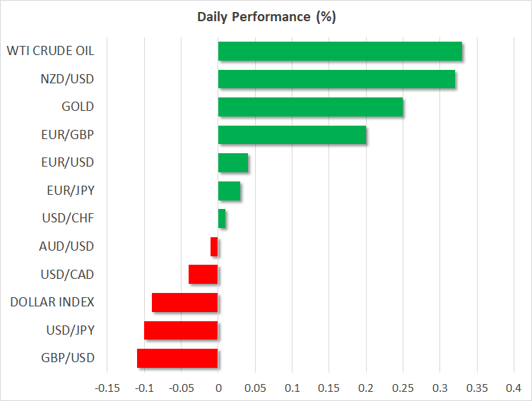Click the red USD/JPY bar
This screenshot has width=532, height=401.
pyautogui.click(x=181, y=330)
